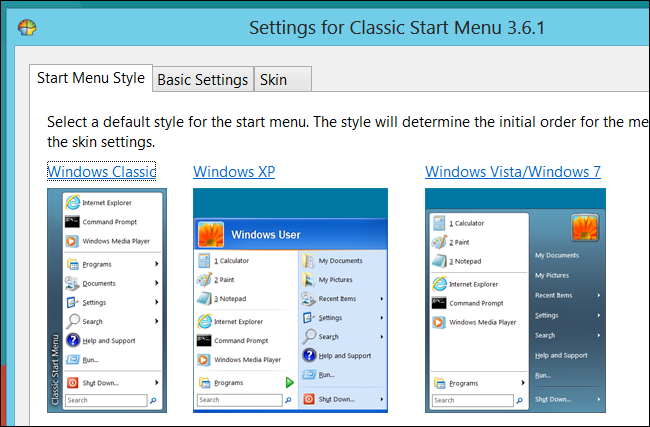Expand Settings arrow in Windows Classic preview
Viewport: 650px width, 427px height.
(156, 302)
